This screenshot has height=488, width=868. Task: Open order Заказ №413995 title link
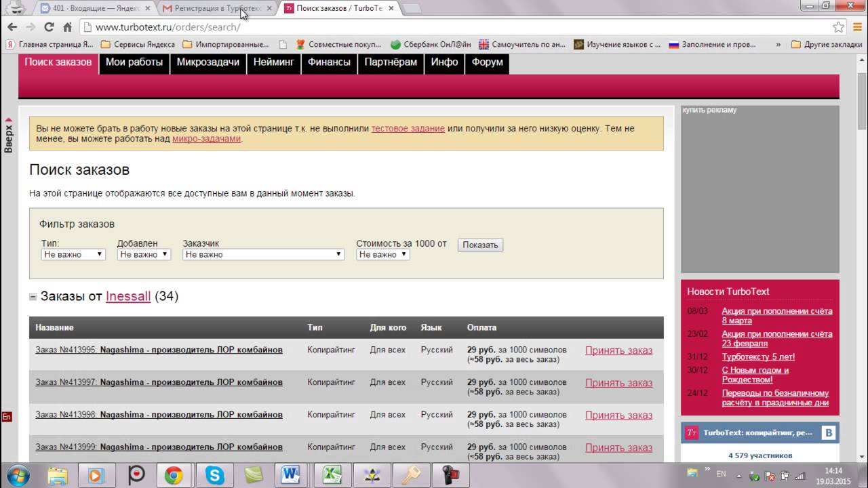coord(159,350)
